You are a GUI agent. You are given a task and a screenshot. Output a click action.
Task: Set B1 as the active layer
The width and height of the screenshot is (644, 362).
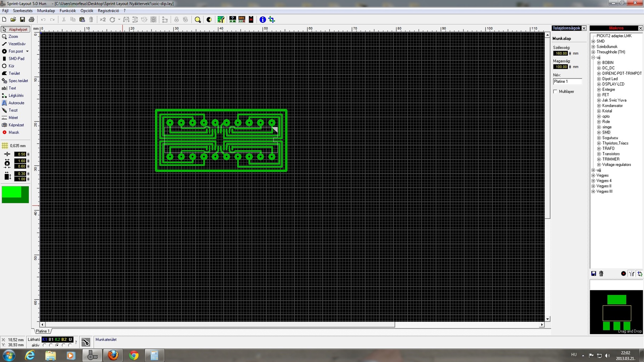pyautogui.click(x=51, y=345)
